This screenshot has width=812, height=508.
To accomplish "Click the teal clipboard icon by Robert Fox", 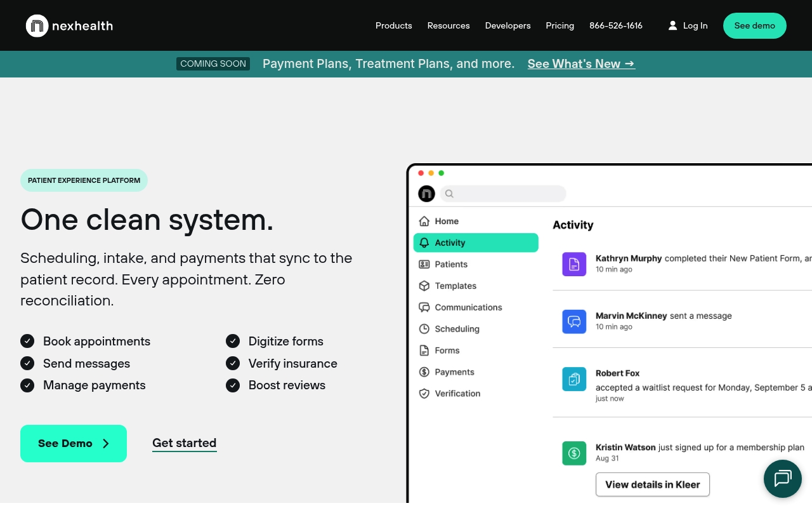I will tap(574, 379).
